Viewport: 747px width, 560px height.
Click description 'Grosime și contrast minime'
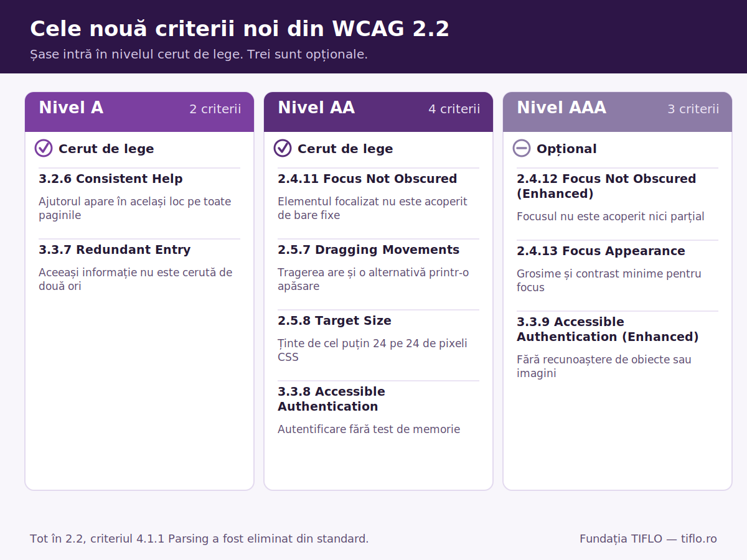coord(609,281)
